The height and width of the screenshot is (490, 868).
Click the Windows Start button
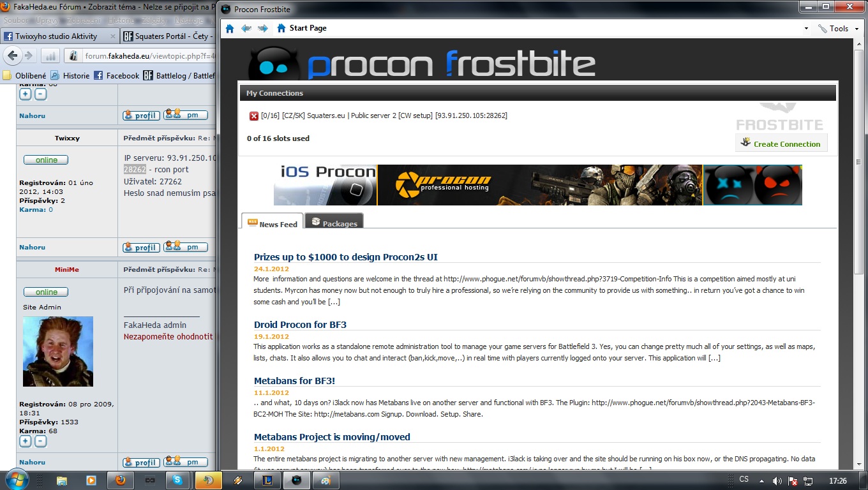17,480
